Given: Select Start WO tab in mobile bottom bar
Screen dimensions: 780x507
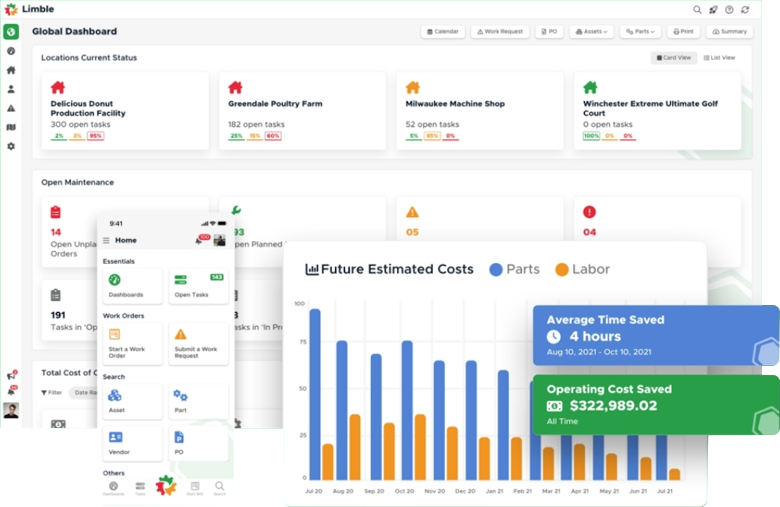Looking at the screenshot, I should (x=195, y=488).
